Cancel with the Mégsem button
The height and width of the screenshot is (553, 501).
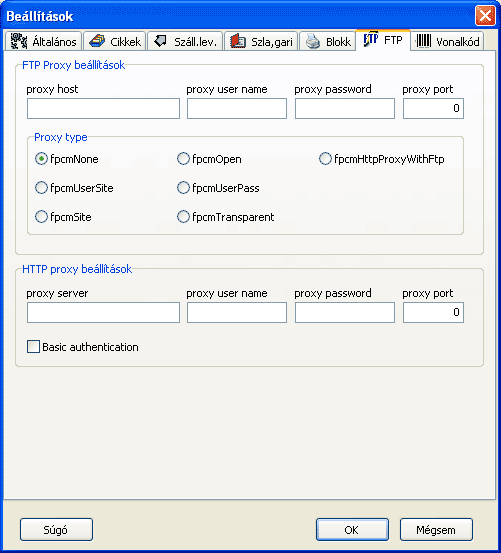(x=436, y=529)
